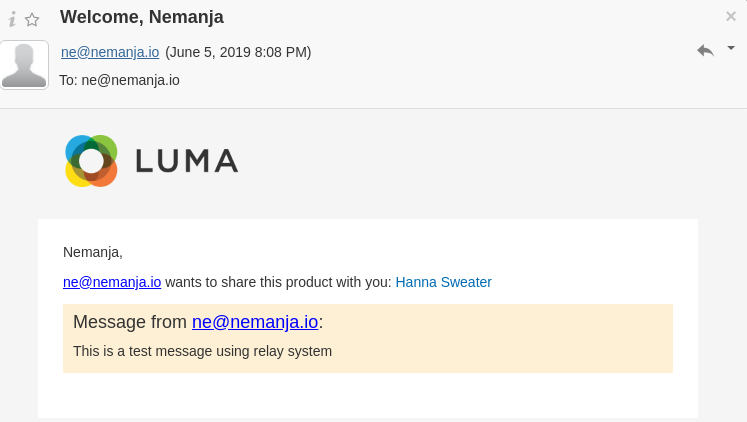The width and height of the screenshot is (747, 422).
Task: Click the 'Message from' heading text
Action: tap(130, 322)
